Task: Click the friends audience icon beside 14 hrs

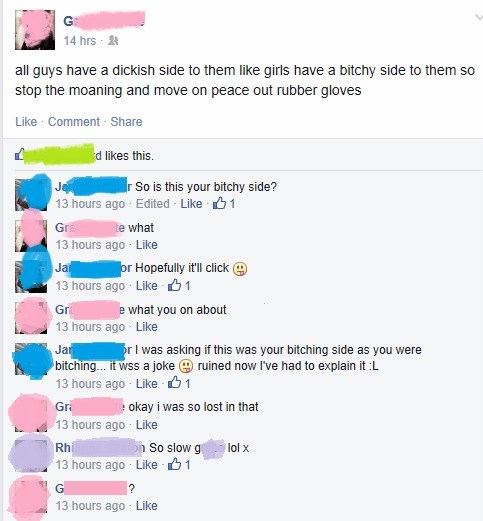Action: click(x=113, y=41)
